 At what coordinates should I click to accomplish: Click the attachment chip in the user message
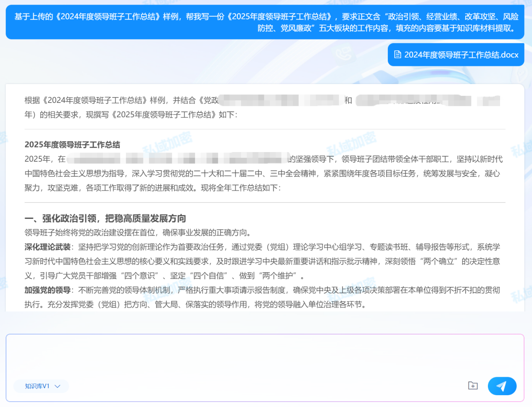[x=456, y=54]
